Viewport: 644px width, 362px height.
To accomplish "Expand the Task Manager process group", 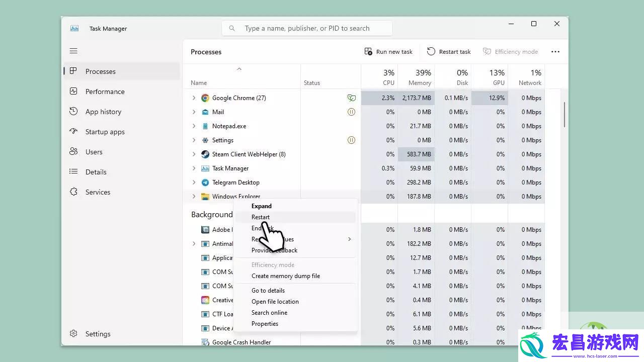I will pos(194,168).
